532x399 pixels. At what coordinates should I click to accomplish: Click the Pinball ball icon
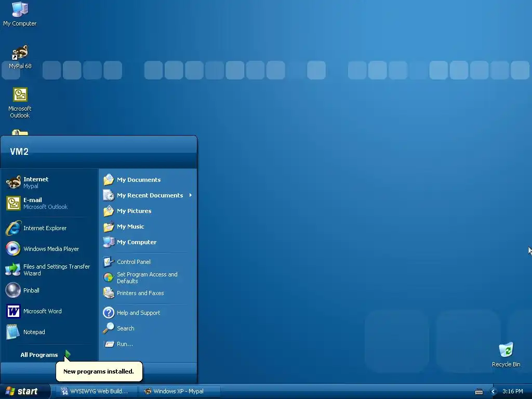tap(13, 290)
